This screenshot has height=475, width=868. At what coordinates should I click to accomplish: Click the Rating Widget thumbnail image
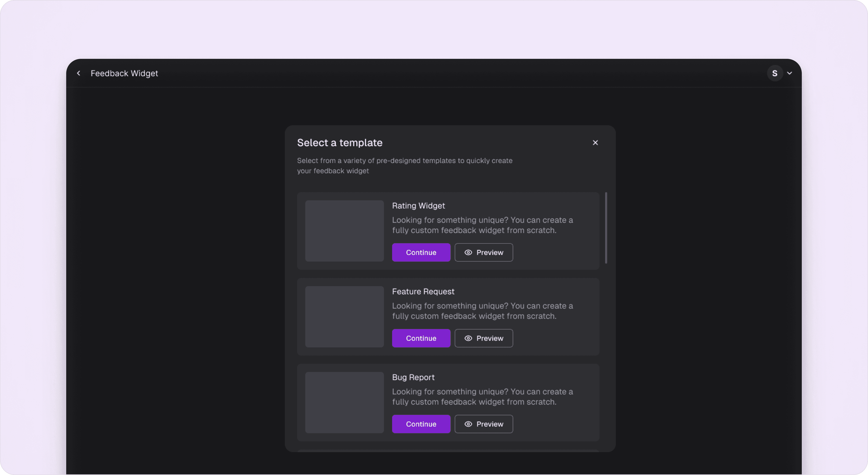[344, 231]
